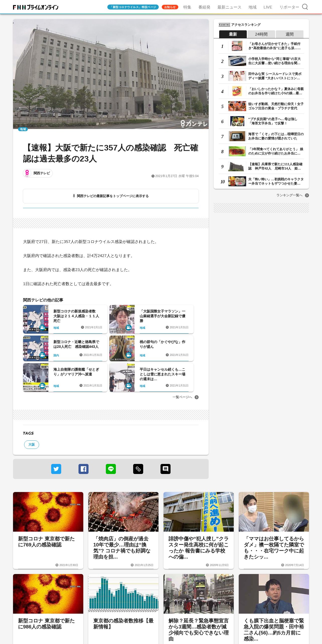Open ranking item 3 田中みな実 article
The height and width of the screenshot is (644, 322).
tap(261, 76)
